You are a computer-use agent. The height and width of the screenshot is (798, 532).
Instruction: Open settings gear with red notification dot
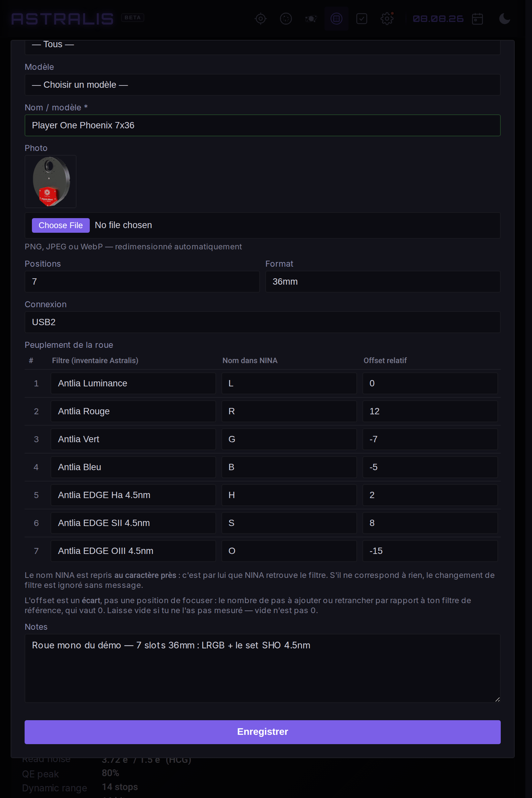(x=387, y=19)
